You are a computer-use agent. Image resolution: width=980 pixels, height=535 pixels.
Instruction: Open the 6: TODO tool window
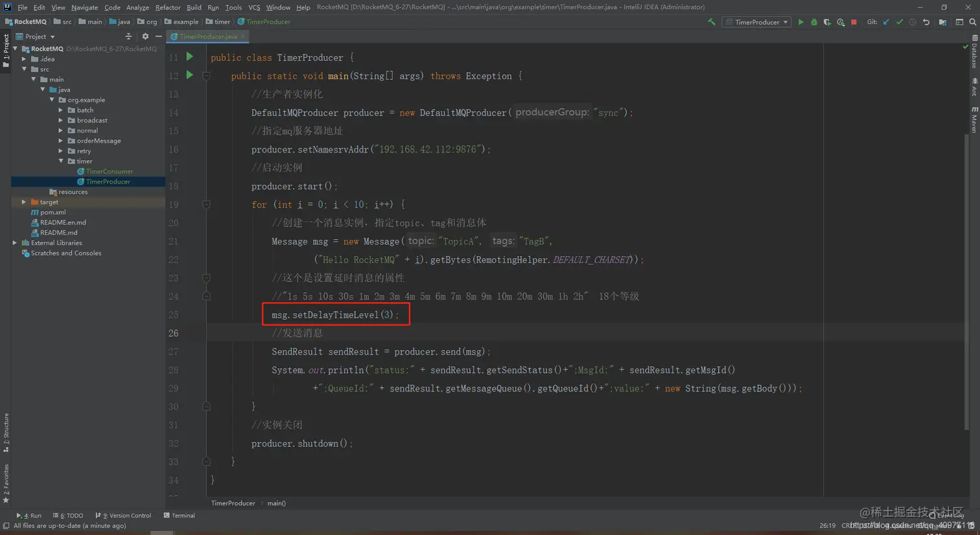68,516
